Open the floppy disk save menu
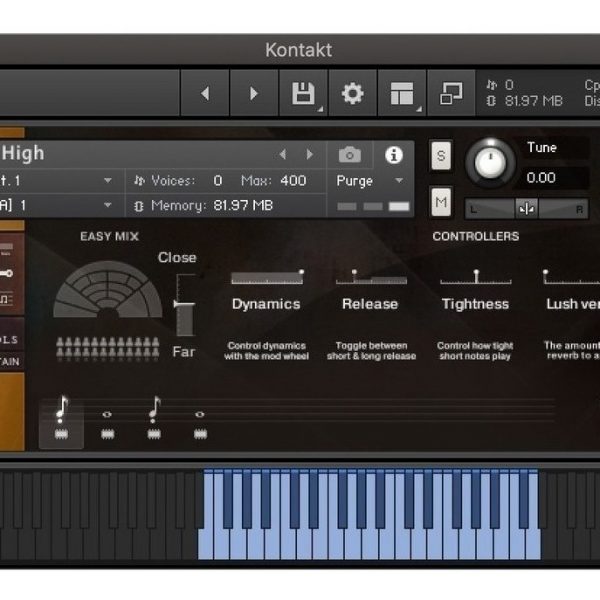This screenshot has width=600, height=600. (x=303, y=93)
